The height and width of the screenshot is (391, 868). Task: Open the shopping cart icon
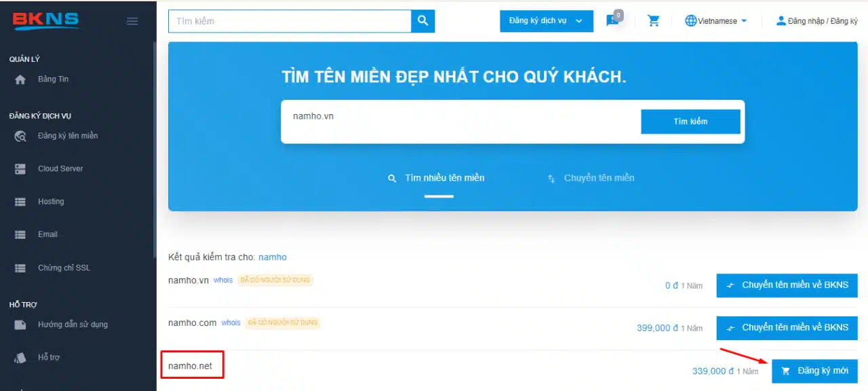pos(654,21)
